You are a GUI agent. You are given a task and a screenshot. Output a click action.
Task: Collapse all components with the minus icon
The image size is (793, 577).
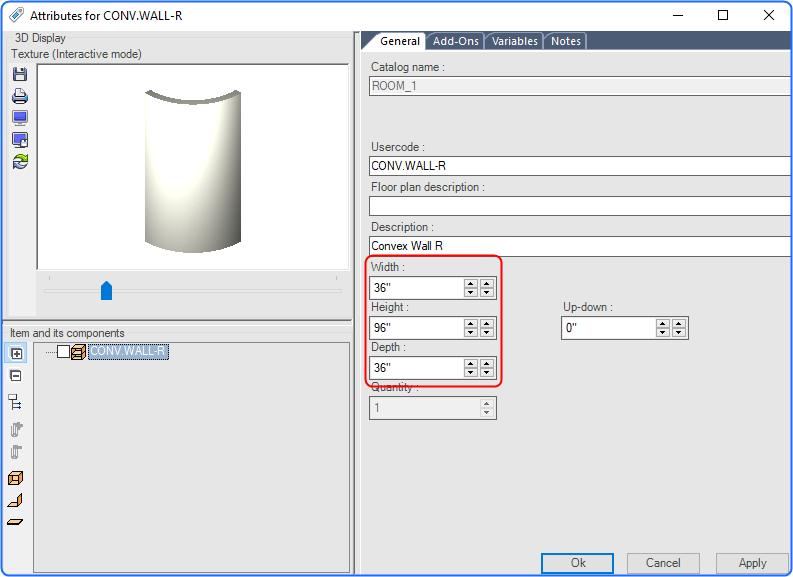(x=16, y=375)
